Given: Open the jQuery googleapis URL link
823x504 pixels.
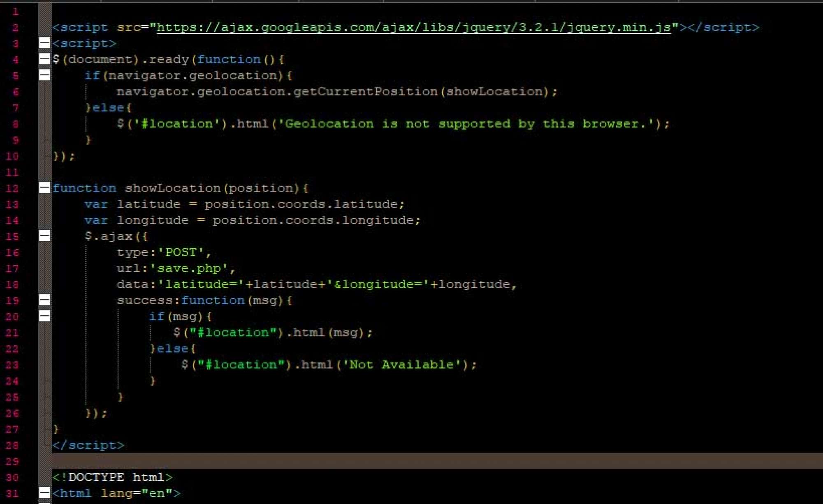Looking at the screenshot, I should pos(413,28).
